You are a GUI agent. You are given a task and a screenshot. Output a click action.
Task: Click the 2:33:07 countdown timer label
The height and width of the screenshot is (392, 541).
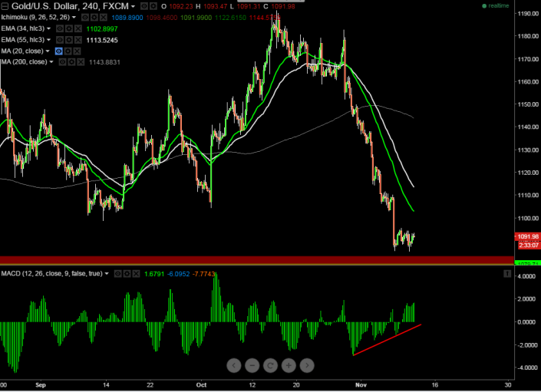tap(529, 245)
